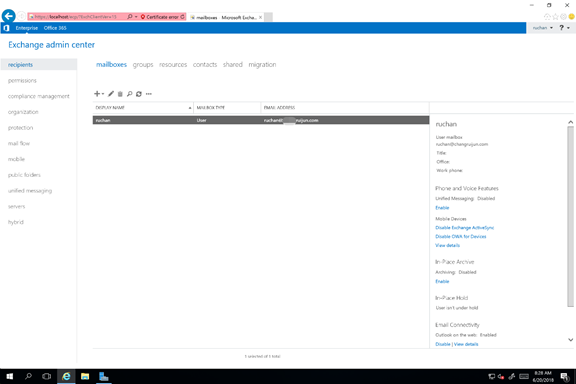Open Windows taskbar search
The width and height of the screenshot is (576, 384).
[x=28, y=376]
